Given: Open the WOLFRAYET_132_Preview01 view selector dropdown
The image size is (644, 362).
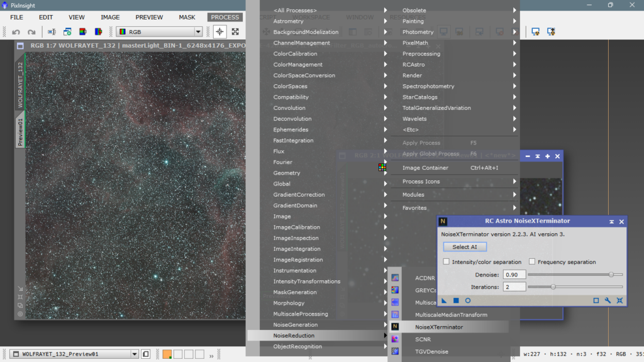Looking at the screenshot, I should (74, 354).
